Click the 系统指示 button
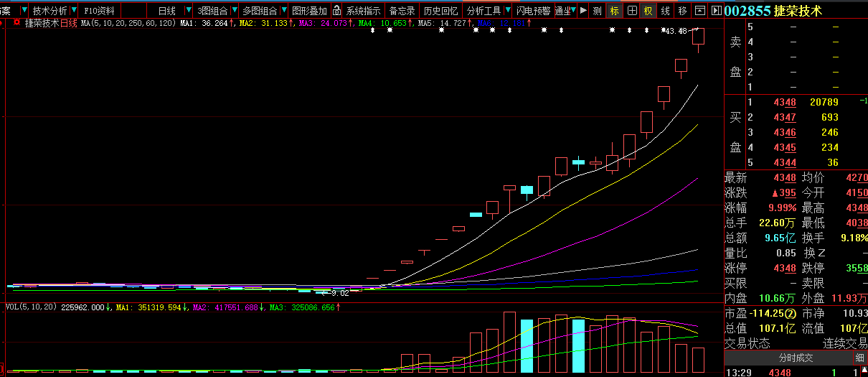868x377 pixels. click(x=364, y=11)
